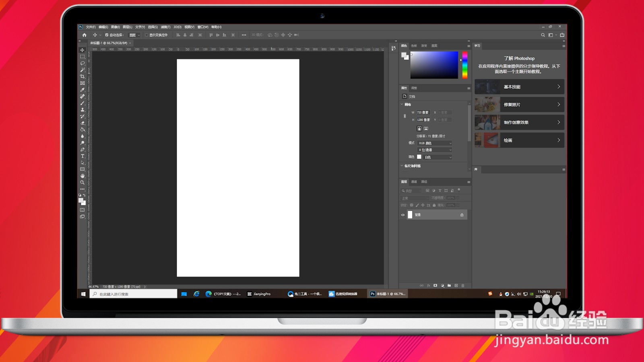Switch to the 调整 adjustments tab
Screen dimensions: 644x362
click(x=414, y=88)
